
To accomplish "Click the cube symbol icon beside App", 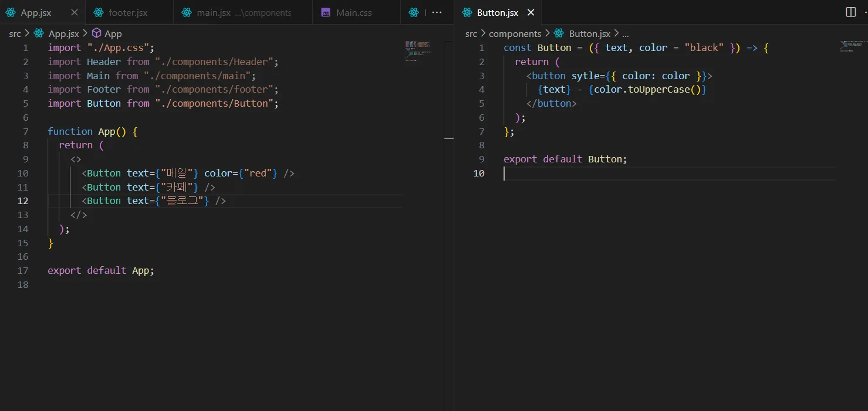I will point(97,34).
